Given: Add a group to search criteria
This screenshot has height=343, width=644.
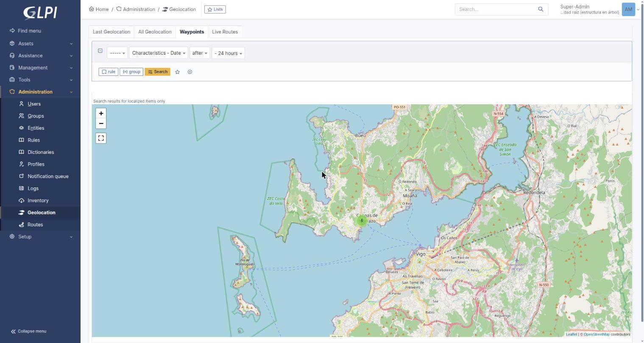Looking at the screenshot, I should [131, 72].
